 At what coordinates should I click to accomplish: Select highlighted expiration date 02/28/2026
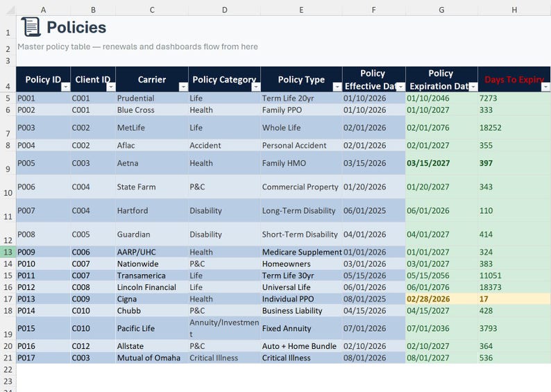coord(441,299)
